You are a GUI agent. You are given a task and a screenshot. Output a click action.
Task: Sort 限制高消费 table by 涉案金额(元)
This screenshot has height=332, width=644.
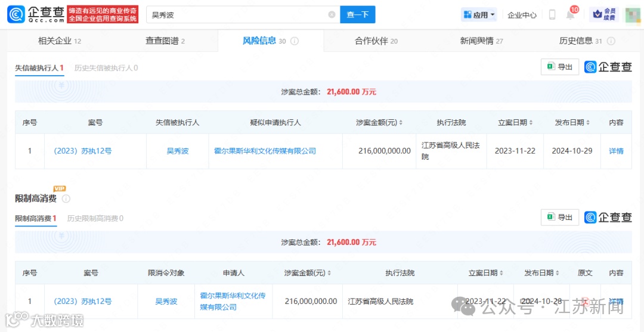[329, 274]
